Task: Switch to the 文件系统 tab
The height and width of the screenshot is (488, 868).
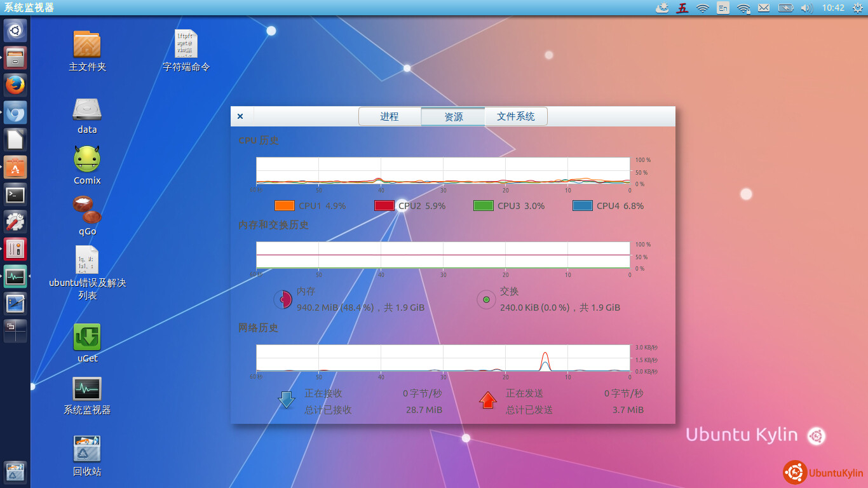Action: click(515, 117)
